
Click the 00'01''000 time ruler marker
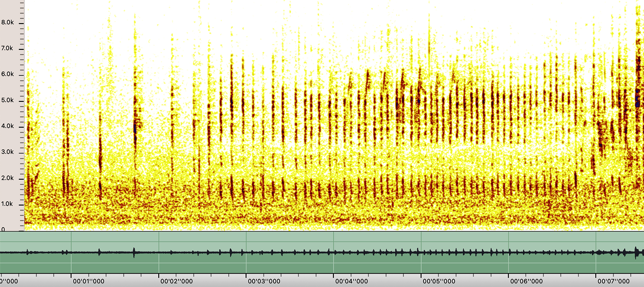coord(89,281)
